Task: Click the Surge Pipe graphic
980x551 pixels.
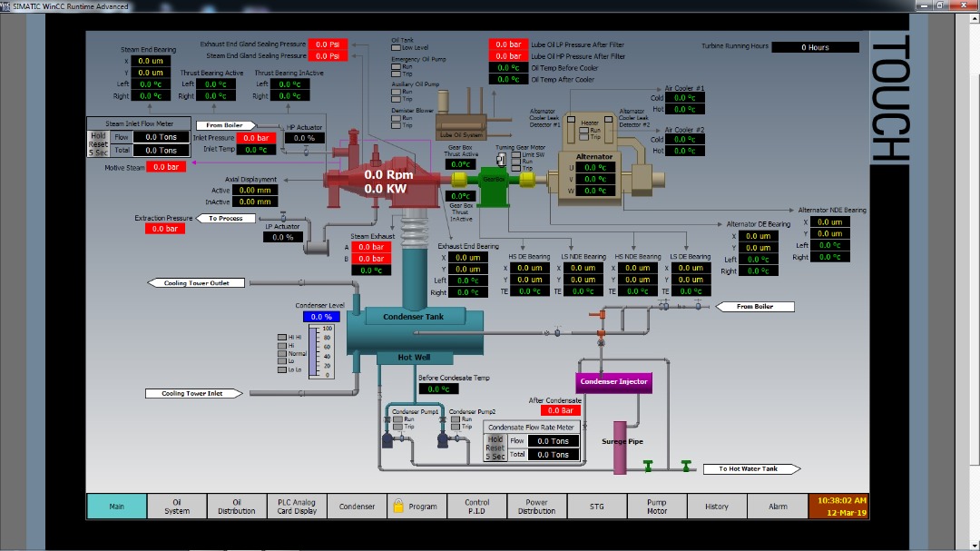Action: 620,447
